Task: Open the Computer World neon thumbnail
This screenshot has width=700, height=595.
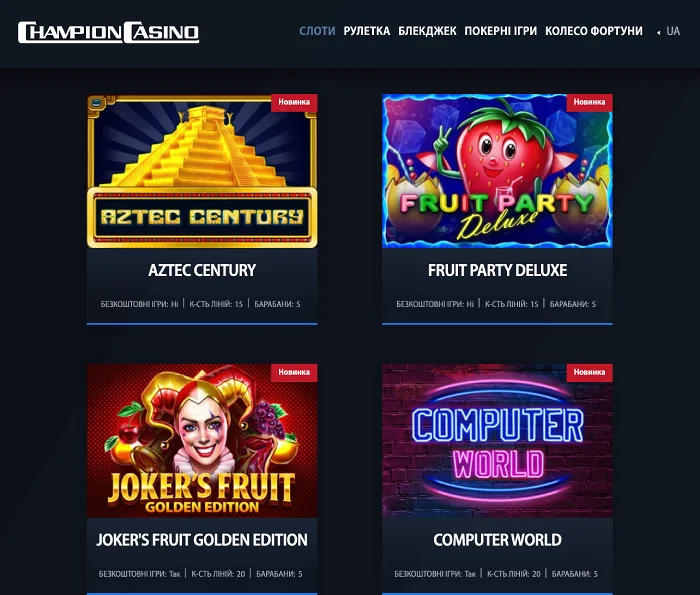Action: pyautogui.click(x=497, y=441)
